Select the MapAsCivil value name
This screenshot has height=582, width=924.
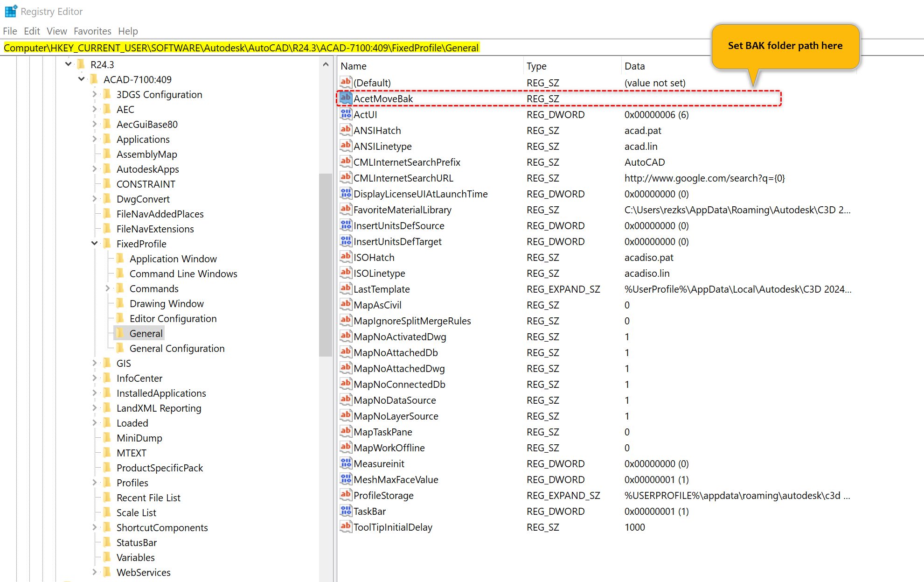(377, 305)
